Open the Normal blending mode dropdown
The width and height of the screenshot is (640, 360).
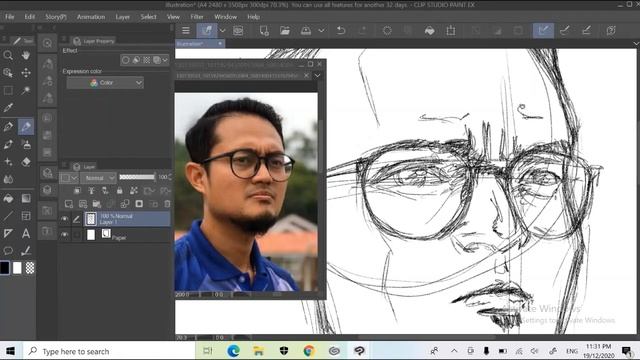[x=98, y=178]
